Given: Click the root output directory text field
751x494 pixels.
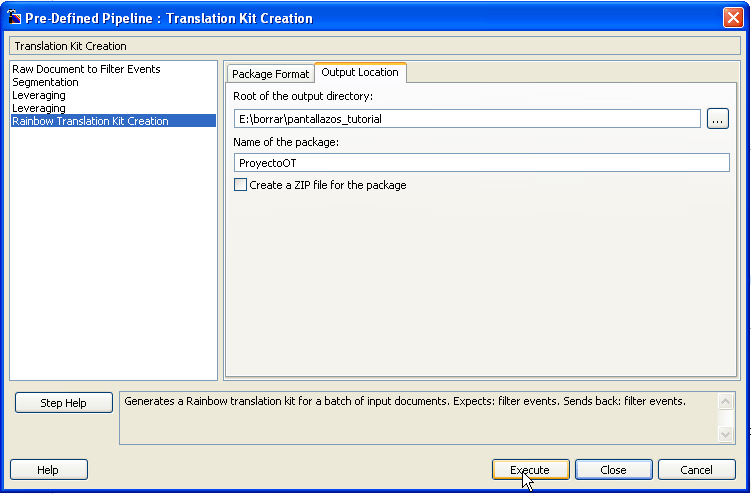Looking at the screenshot, I should (465, 119).
